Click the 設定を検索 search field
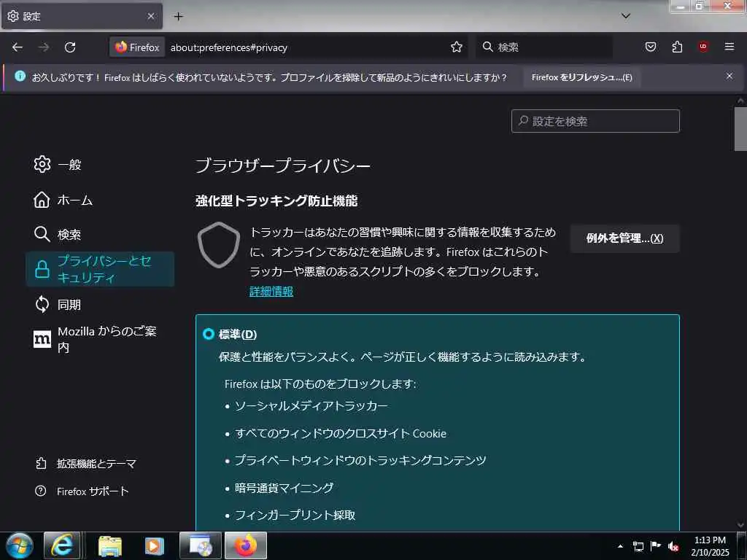This screenshot has width=747, height=560. [x=595, y=121]
